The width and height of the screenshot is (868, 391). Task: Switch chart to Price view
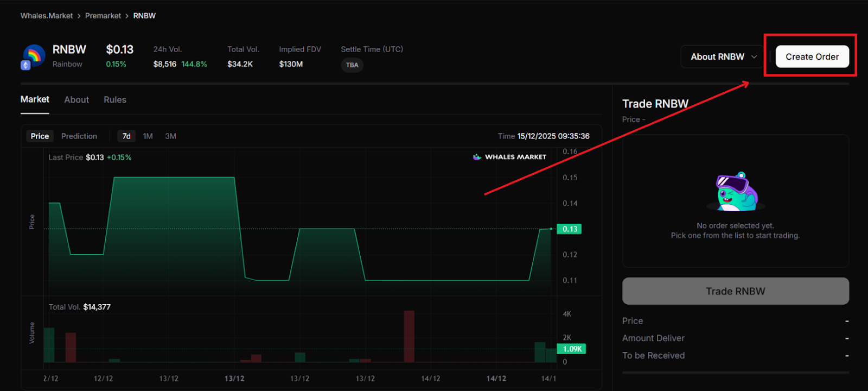[40, 136]
